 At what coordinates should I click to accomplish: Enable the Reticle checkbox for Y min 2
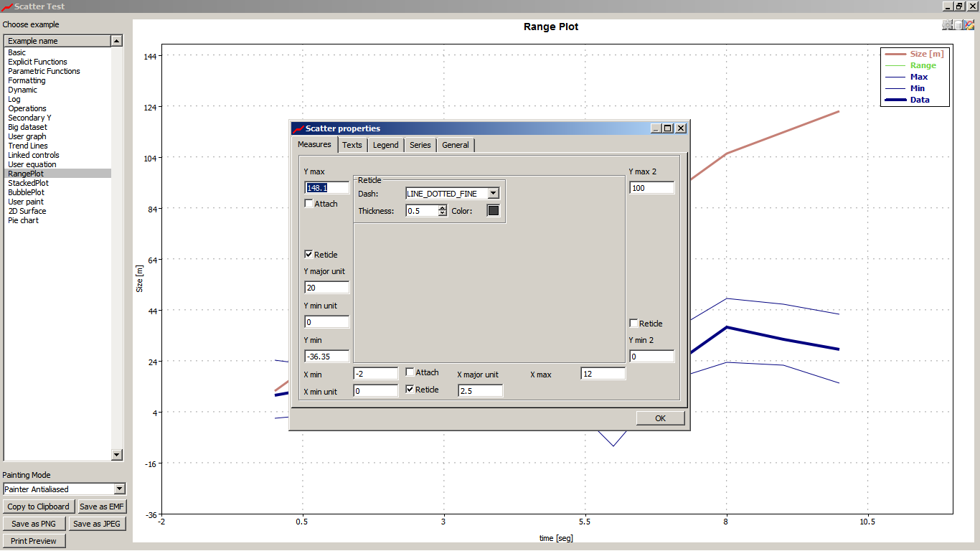pyautogui.click(x=634, y=324)
